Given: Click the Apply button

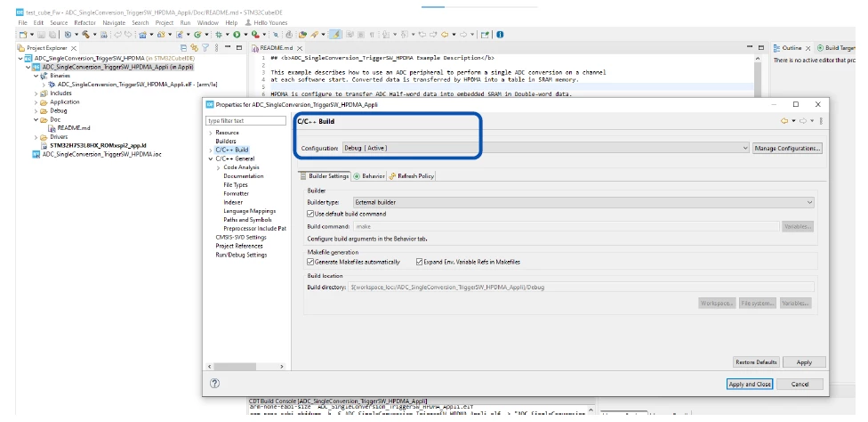Looking at the screenshot, I should click(804, 361).
